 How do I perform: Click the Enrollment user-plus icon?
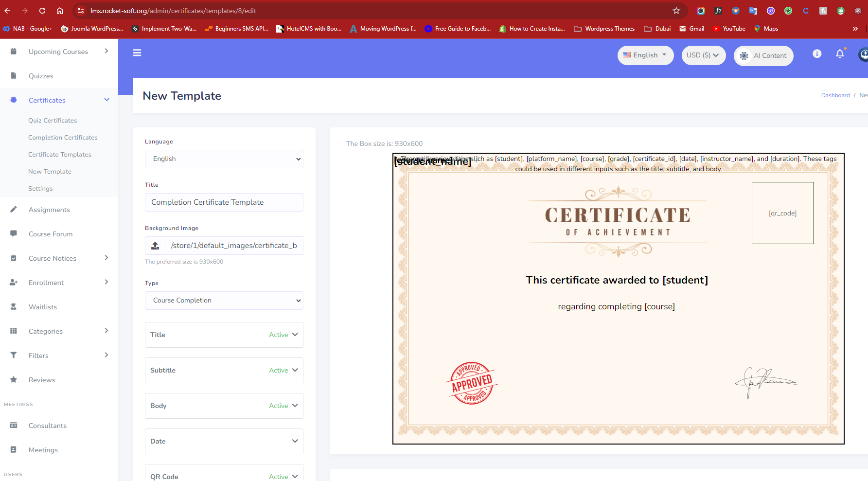14,282
